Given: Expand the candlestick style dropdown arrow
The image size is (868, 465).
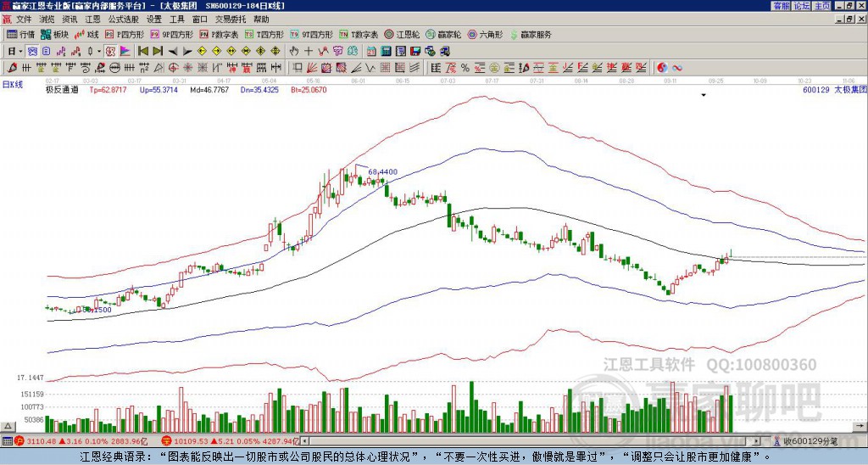Looking at the screenshot, I should [99, 51].
